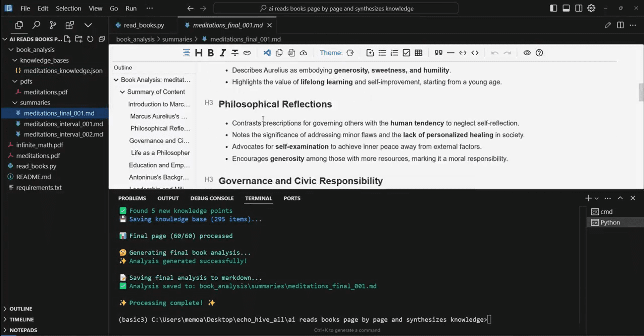The height and width of the screenshot is (336, 644).
Task: Select the cmd terminal instance
Action: coord(614,212)
